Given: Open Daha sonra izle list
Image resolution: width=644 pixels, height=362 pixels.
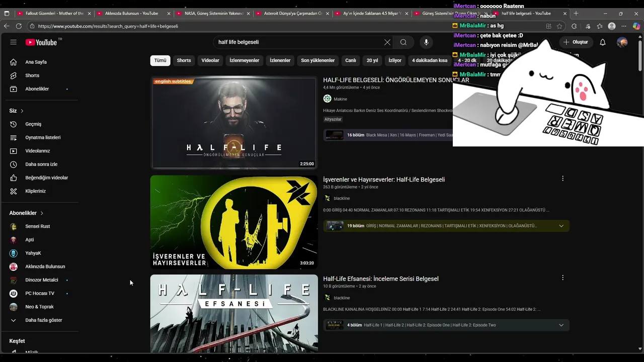Looking at the screenshot, I should (40, 164).
